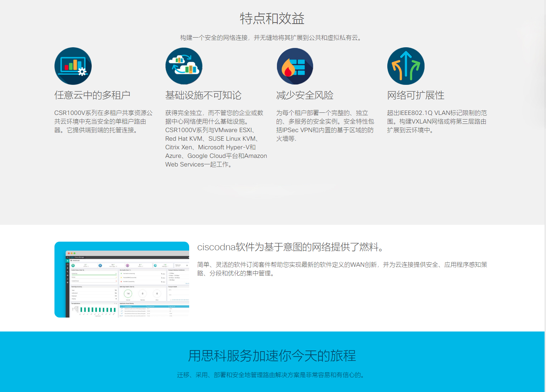Image resolution: width=546 pixels, height=392 pixels.
Task: Click the 特点和效益 section title
Action: (x=272, y=19)
